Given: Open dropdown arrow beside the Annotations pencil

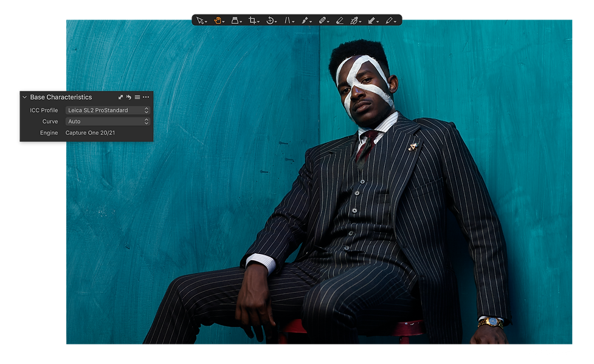Looking at the screenshot, I should [395, 22].
